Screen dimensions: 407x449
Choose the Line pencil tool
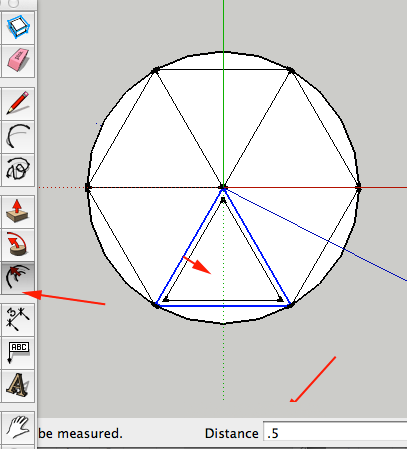click(18, 104)
